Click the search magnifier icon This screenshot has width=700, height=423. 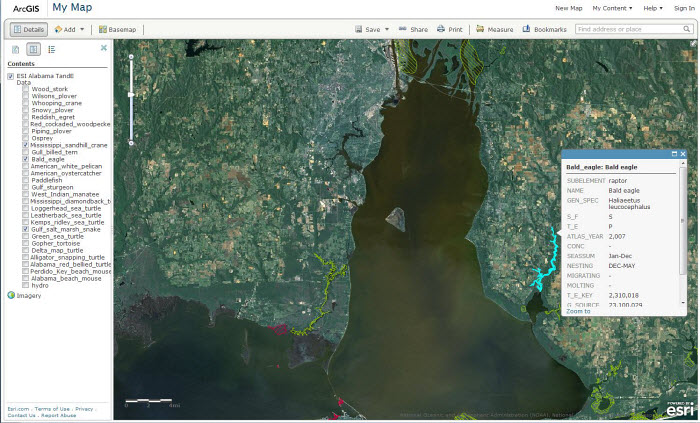click(687, 29)
